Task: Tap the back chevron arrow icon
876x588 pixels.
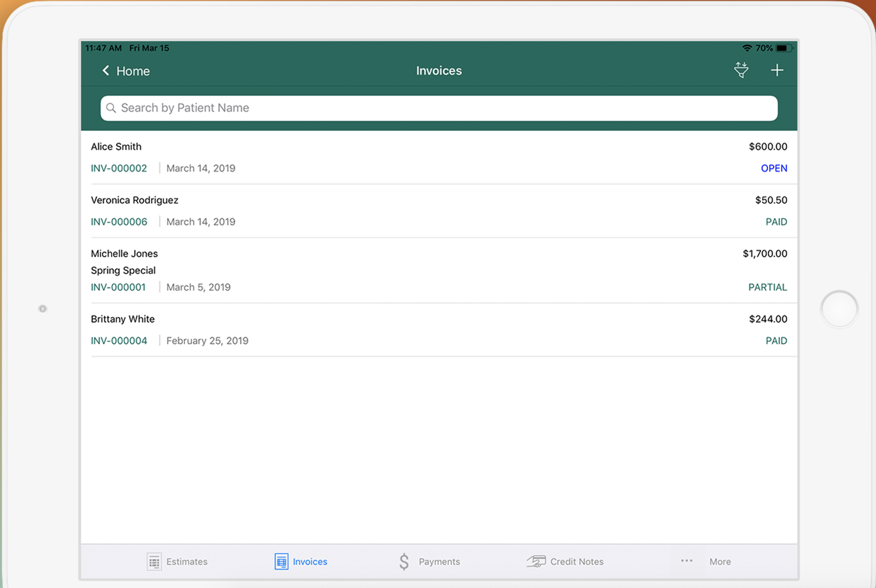Action: (106, 71)
